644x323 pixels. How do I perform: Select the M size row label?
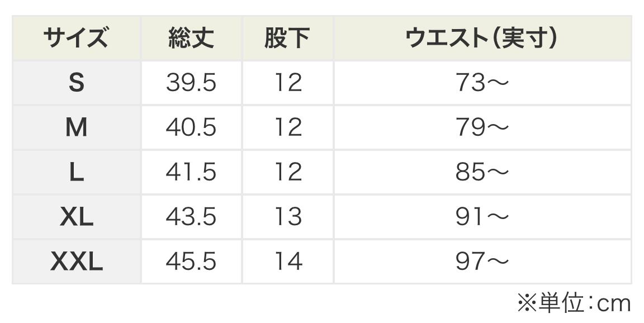click(76, 128)
